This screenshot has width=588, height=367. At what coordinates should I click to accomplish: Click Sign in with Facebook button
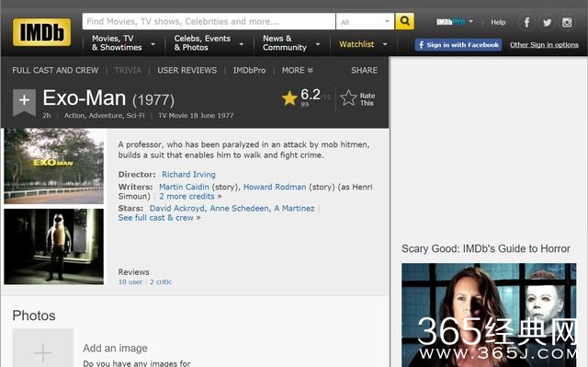click(x=458, y=45)
